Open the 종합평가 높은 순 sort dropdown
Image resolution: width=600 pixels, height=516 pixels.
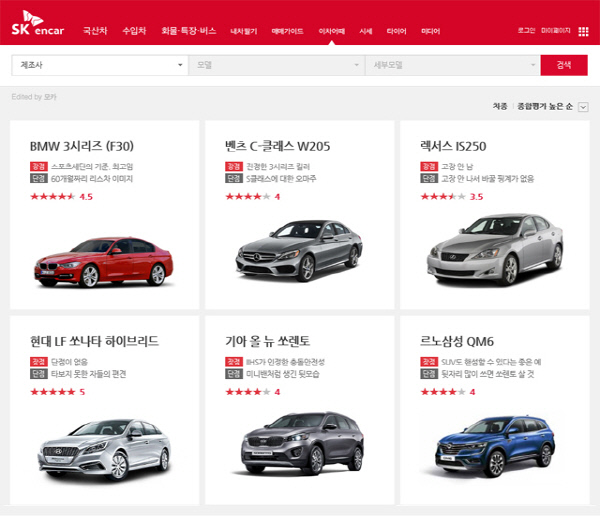coord(545,106)
